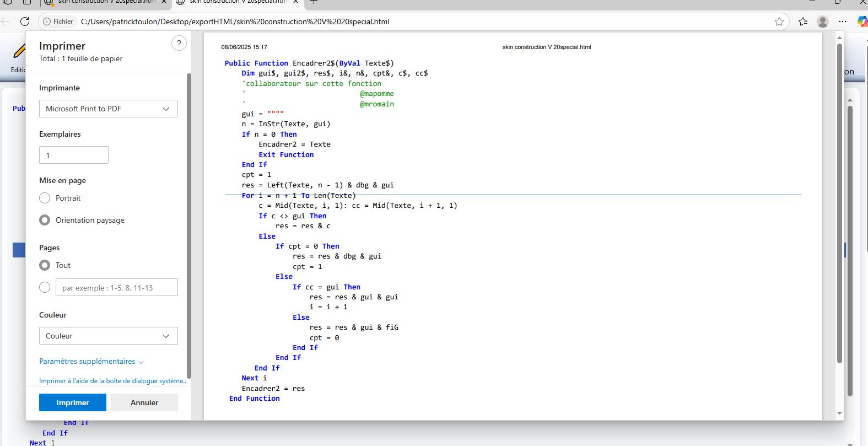Add this page to favorites with the star icon
The width and height of the screenshot is (868, 446).
[779, 22]
